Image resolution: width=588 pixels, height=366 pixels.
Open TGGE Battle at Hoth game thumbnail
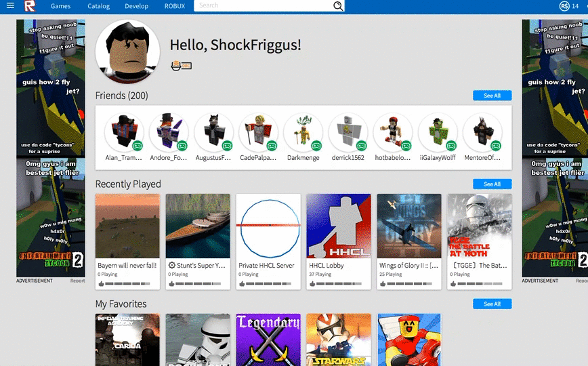click(480, 226)
